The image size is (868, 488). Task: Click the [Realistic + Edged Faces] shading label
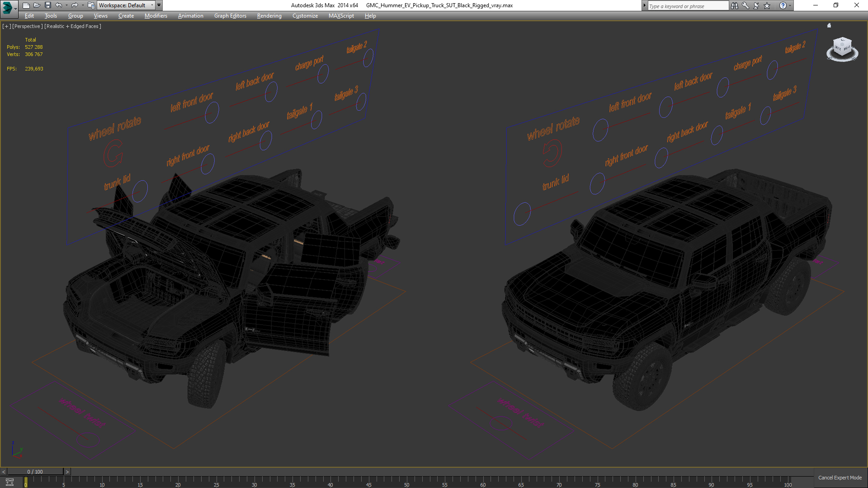[73, 26]
